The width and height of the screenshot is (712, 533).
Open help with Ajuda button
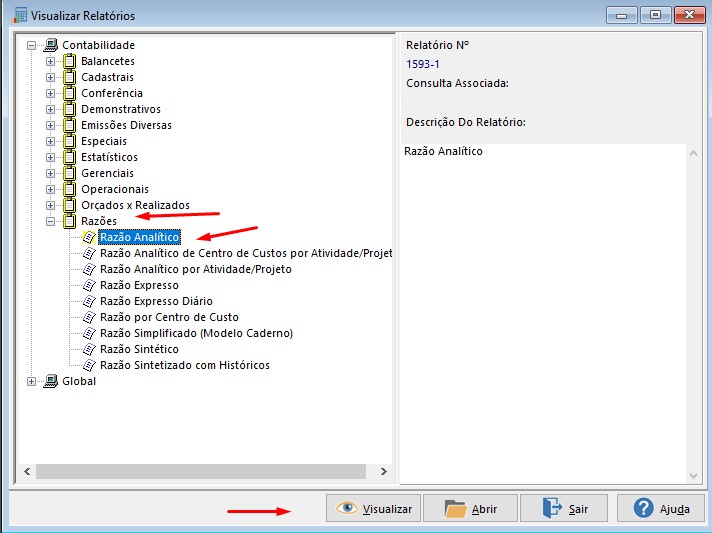pyautogui.click(x=661, y=508)
